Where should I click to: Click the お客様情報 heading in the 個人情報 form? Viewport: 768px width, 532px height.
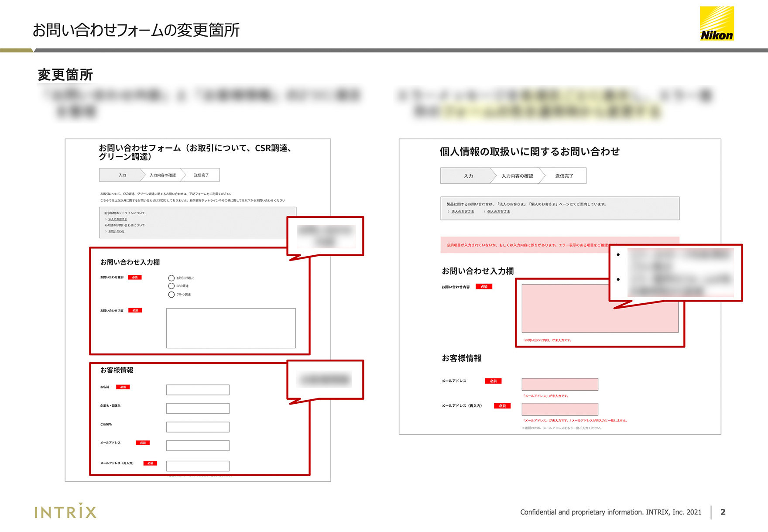tap(462, 358)
